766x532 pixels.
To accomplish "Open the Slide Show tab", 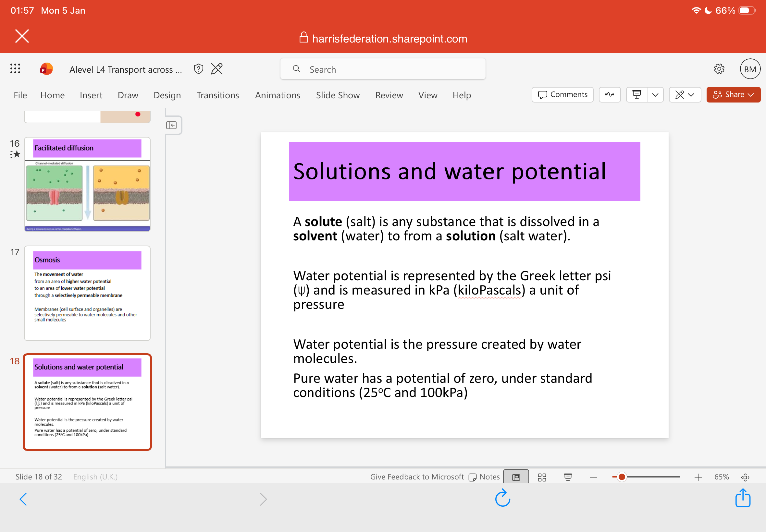I will [x=338, y=95].
